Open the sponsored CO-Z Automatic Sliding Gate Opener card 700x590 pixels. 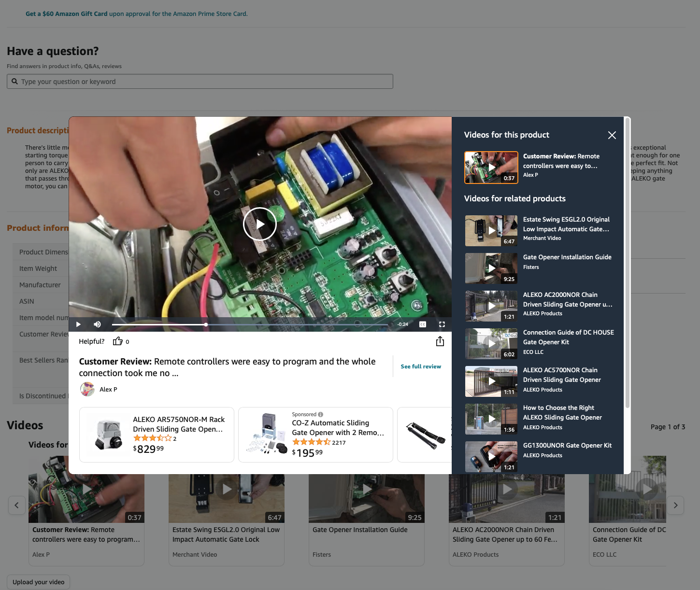(x=315, y=435)
